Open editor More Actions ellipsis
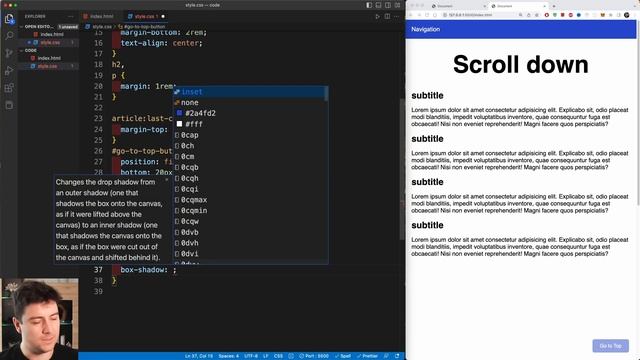The width and height of the screenshot is (640, 360). coord(397,16)
